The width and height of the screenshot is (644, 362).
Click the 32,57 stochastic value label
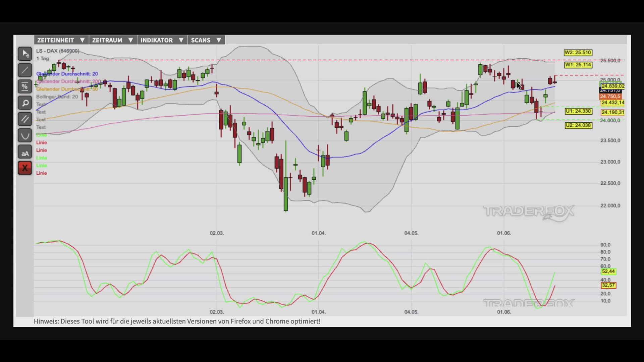click(608, 285)
